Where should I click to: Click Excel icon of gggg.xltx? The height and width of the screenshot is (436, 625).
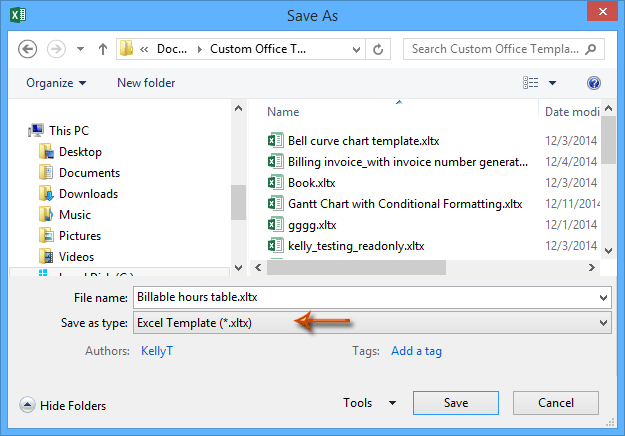[x=275, y=224]
